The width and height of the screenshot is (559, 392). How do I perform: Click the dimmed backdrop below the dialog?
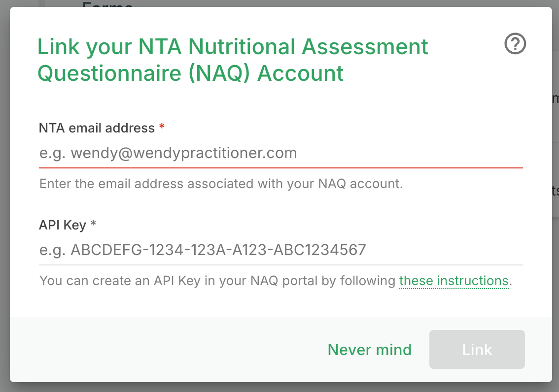coord(279,387)
